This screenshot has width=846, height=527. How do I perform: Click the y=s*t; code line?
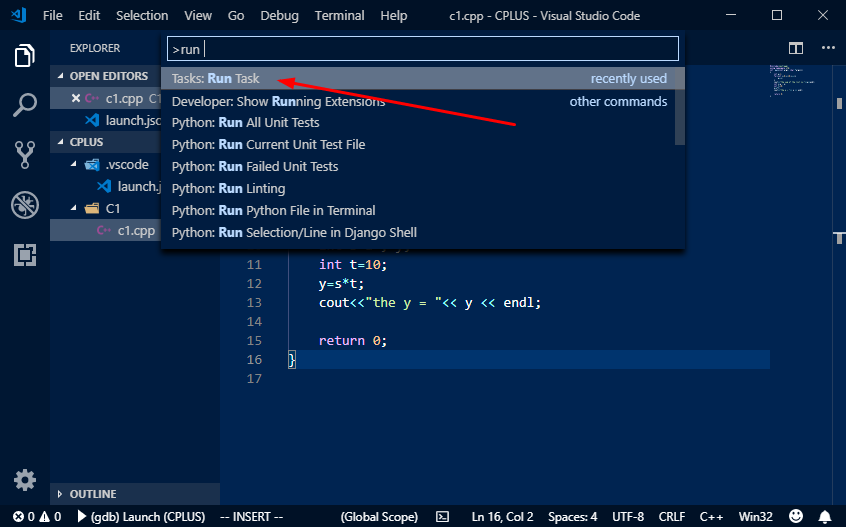click(342, 284)
